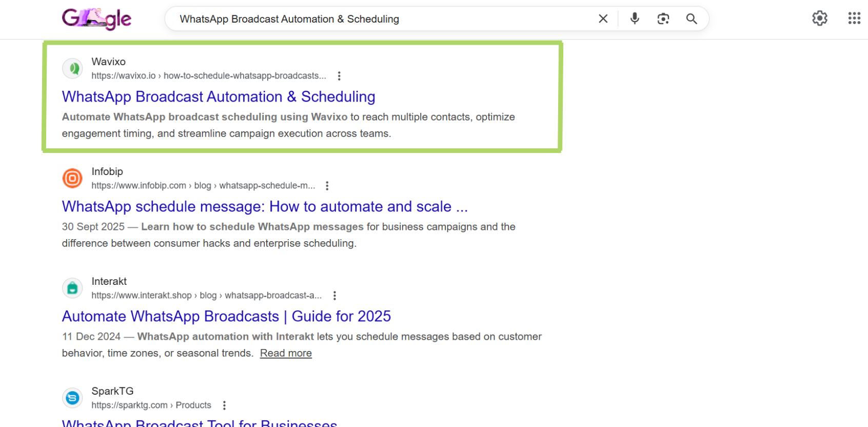868x427 pixels.
Task: Open more options for Interakt result
Action: coord(334,296)
